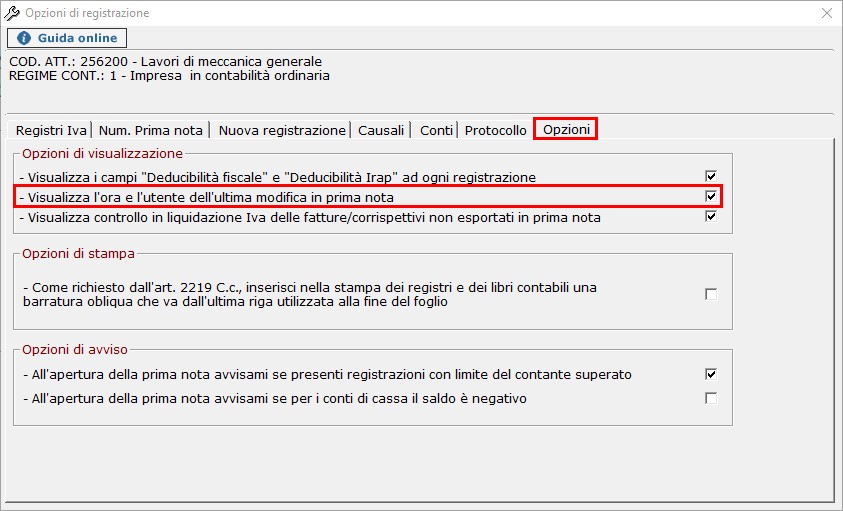
Task: Click the Opzioni di visualizzazione group title
Action: (102, 153)
